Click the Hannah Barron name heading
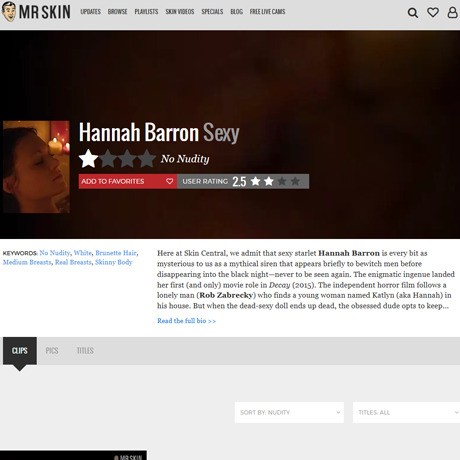Screen dimensions: 460x460 (x=139, y=133)
